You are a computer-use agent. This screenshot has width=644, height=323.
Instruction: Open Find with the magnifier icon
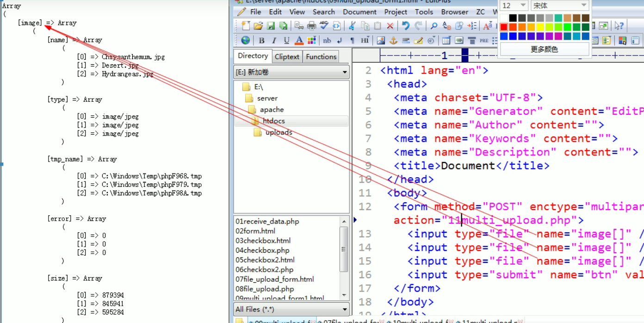pos(434,26)
